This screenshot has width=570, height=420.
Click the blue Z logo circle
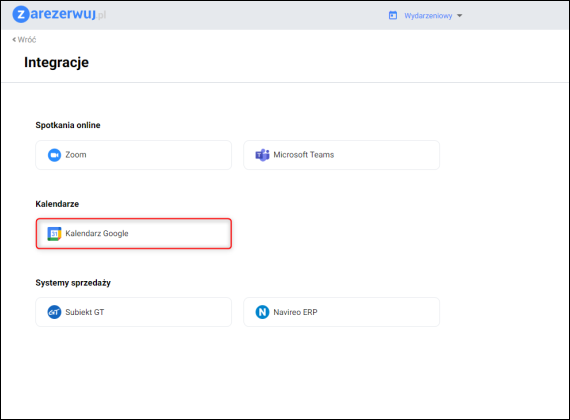(x=21, y=15)
